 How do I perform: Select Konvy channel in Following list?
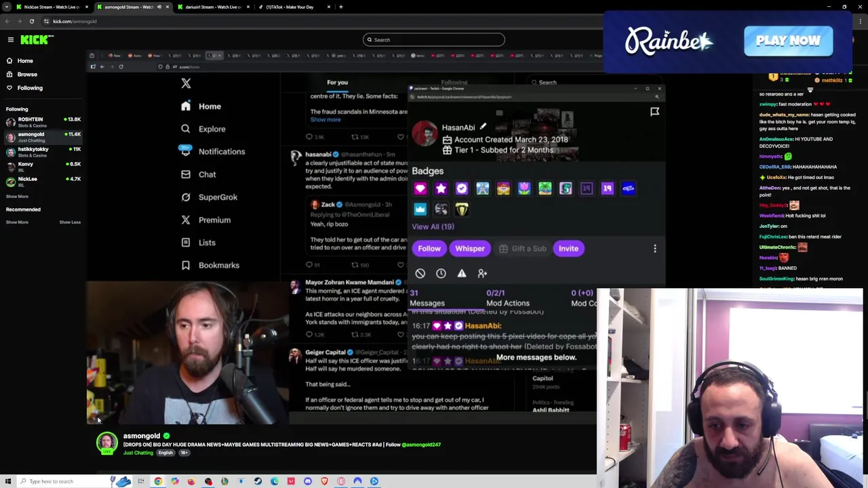43,167
